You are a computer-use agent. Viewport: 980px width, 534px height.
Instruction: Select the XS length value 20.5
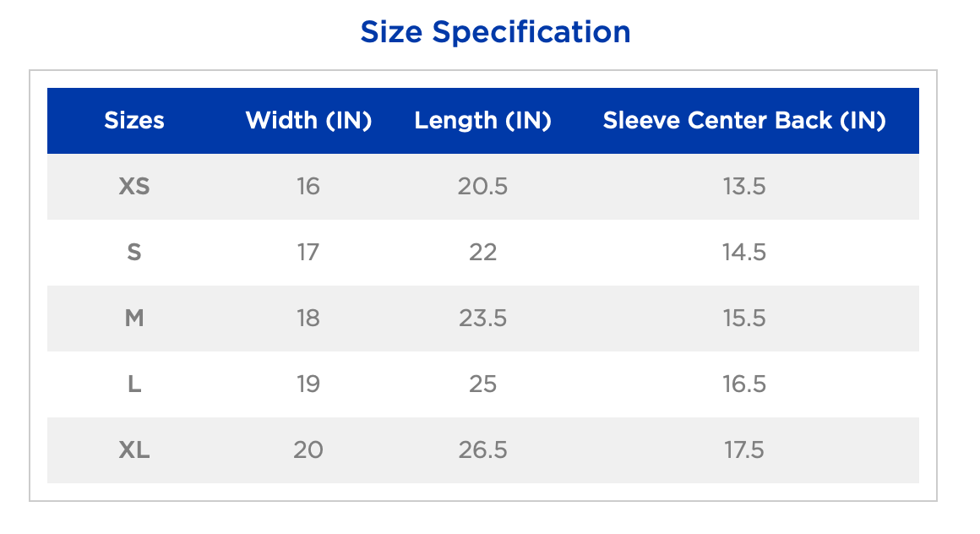click(x=482, y=186)
